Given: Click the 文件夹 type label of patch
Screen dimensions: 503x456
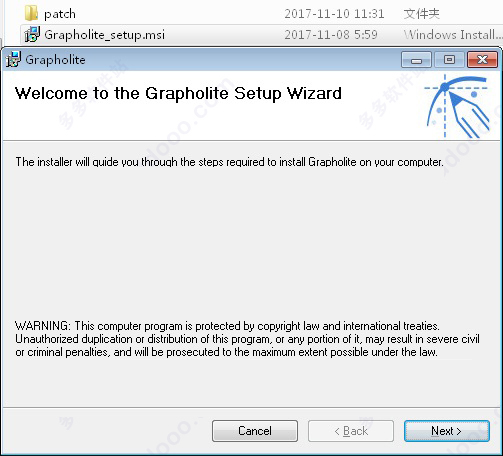Looking at the screenshot, I should pos(421,14).
